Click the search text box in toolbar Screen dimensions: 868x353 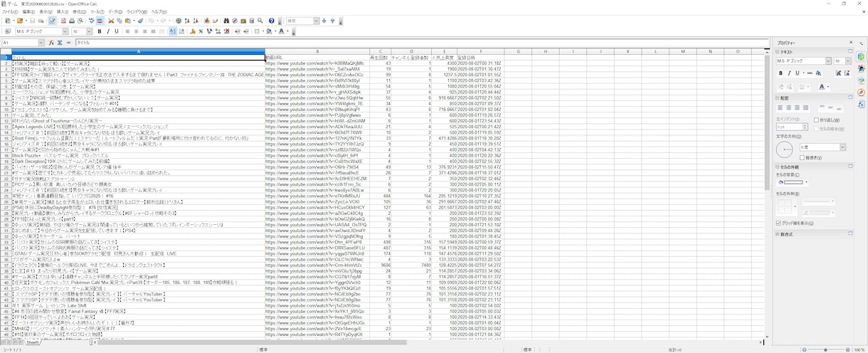pyautogui.click(x=299, y=21)
